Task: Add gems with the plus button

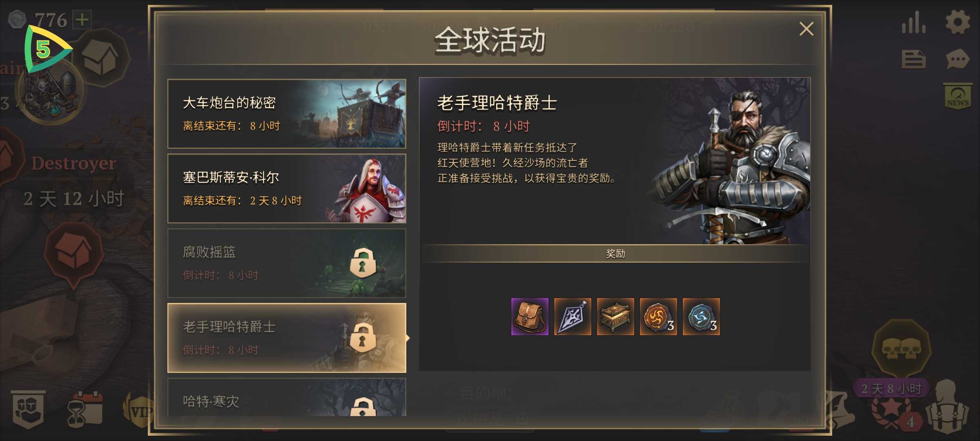Action: (x=82, y=19)
